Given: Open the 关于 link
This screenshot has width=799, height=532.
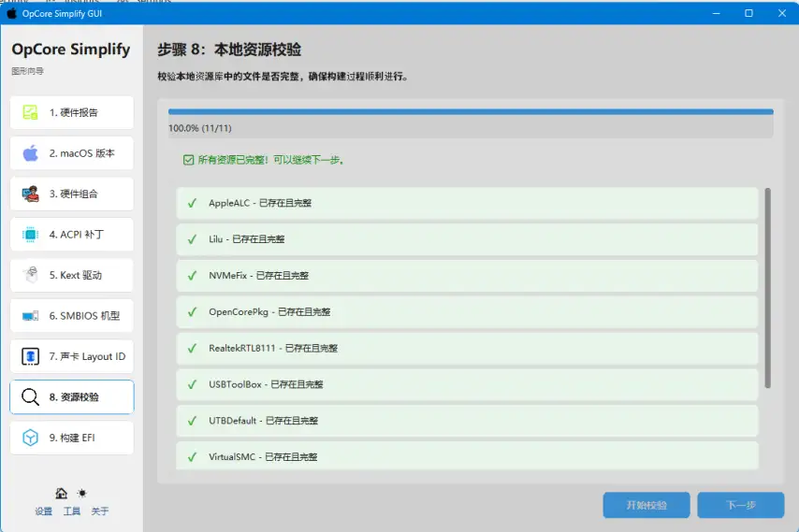Looking at the screenshot, I should pos(100,511).
